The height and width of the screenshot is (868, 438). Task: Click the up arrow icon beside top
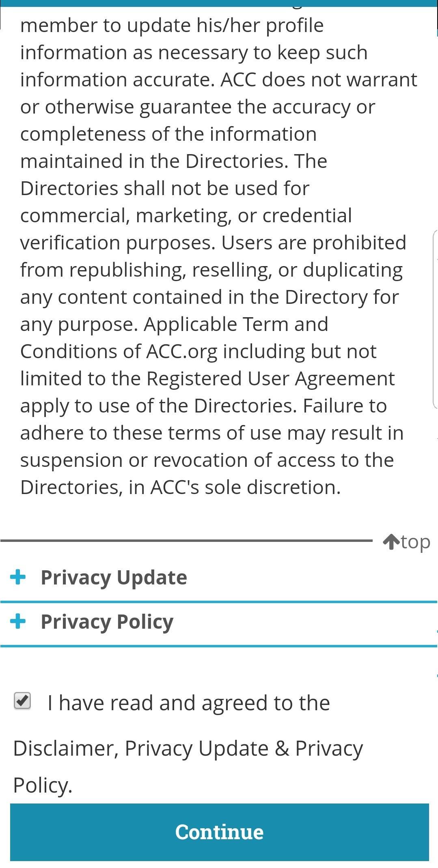click(391, 542)
